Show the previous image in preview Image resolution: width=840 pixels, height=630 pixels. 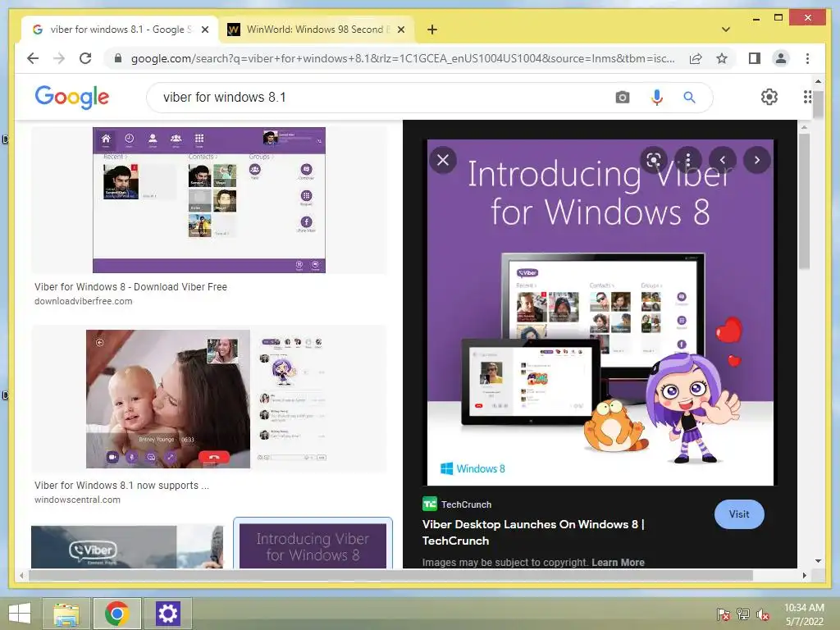(x=723, y=160)
